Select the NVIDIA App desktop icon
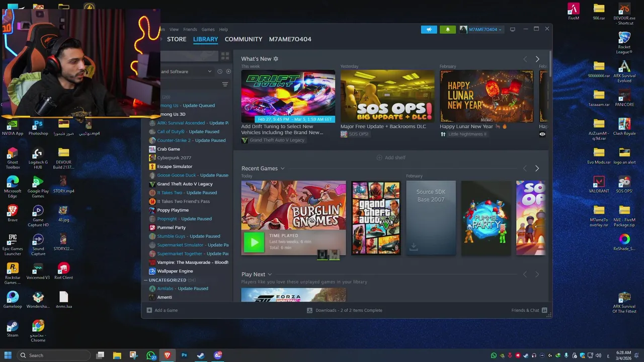The width and height of the screenshot is (644, 362). tap(13, 127)
